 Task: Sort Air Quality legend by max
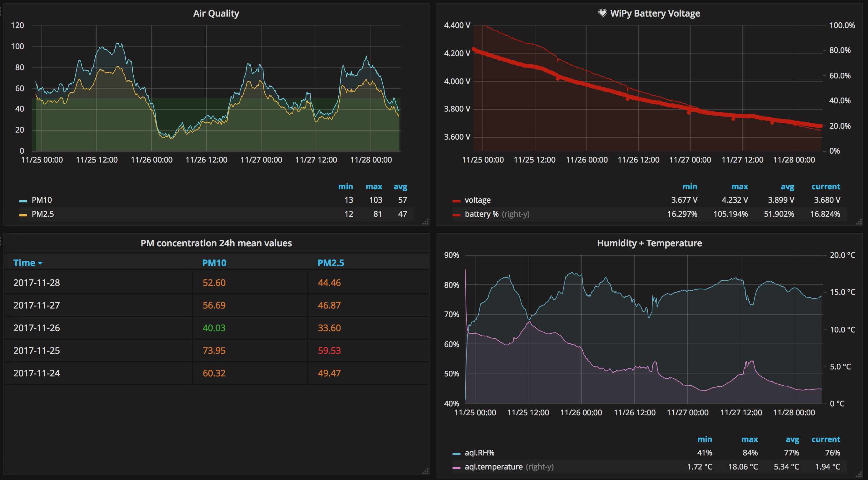(374, 186)
